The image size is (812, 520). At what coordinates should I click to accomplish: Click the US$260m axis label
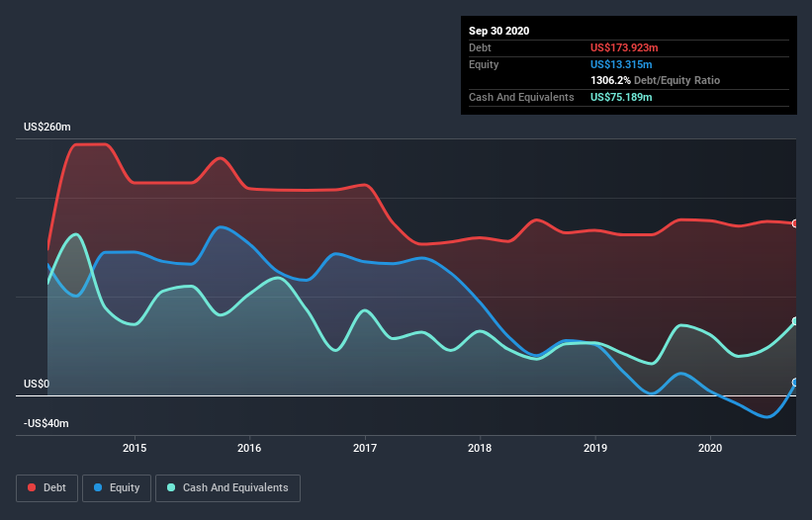click(x=47, y=127)
